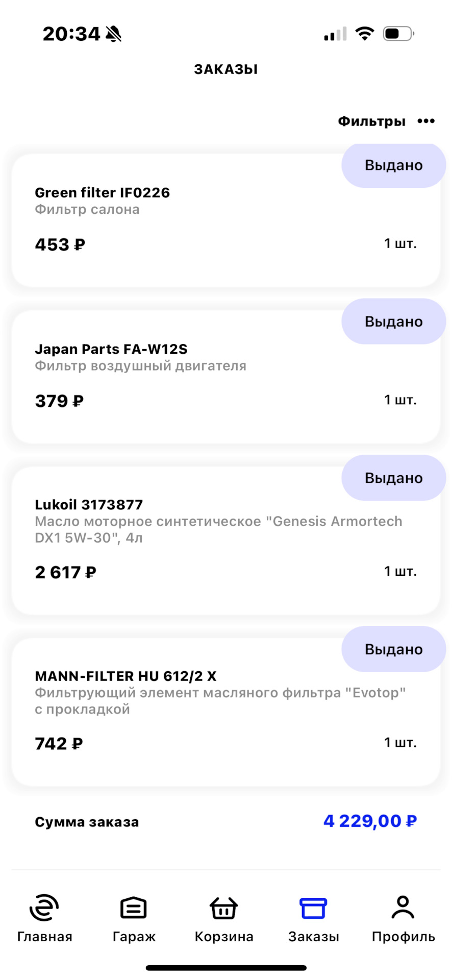Tap the battery status icon

(398, 34)
